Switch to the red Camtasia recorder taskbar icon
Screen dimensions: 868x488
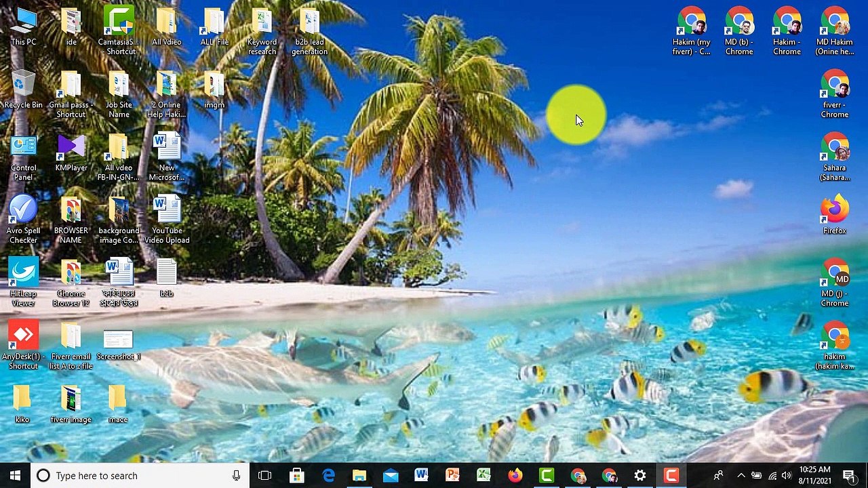click(x=671, y=476)
